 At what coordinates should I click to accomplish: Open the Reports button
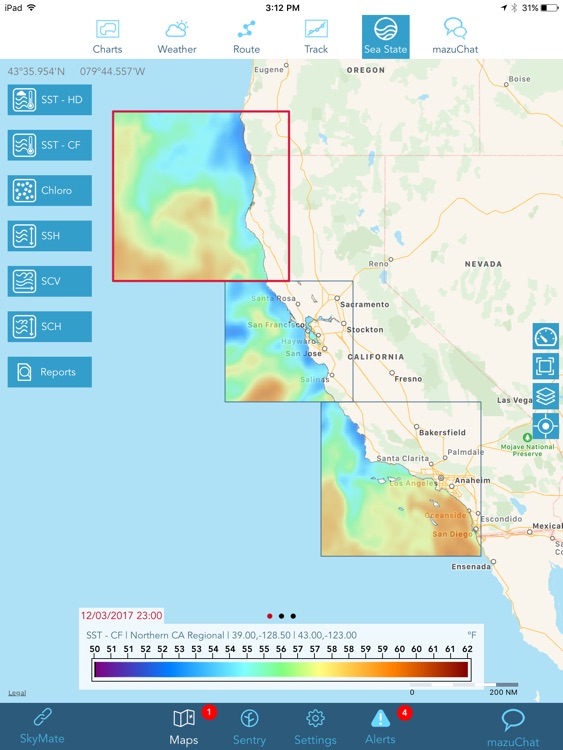(x=50, y=372)
